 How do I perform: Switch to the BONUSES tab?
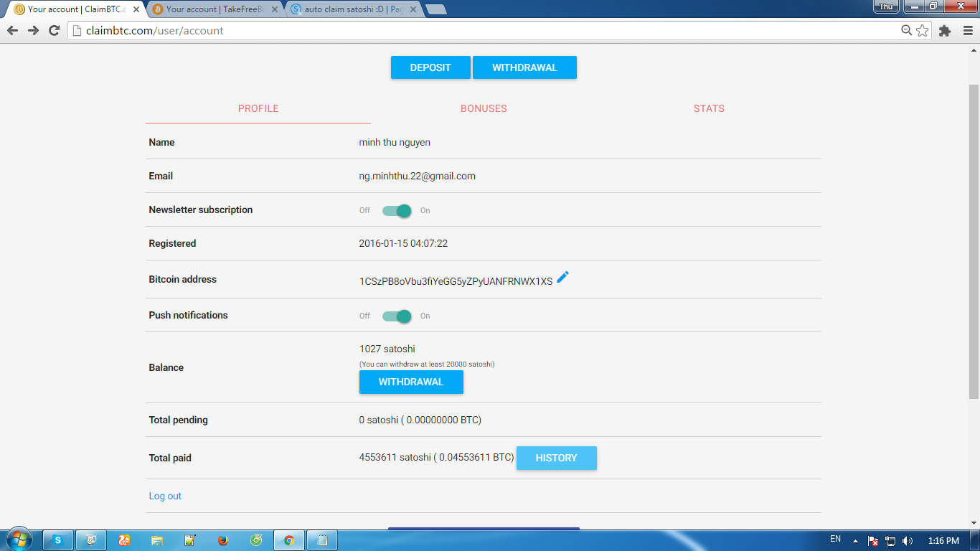coord(484,108)
